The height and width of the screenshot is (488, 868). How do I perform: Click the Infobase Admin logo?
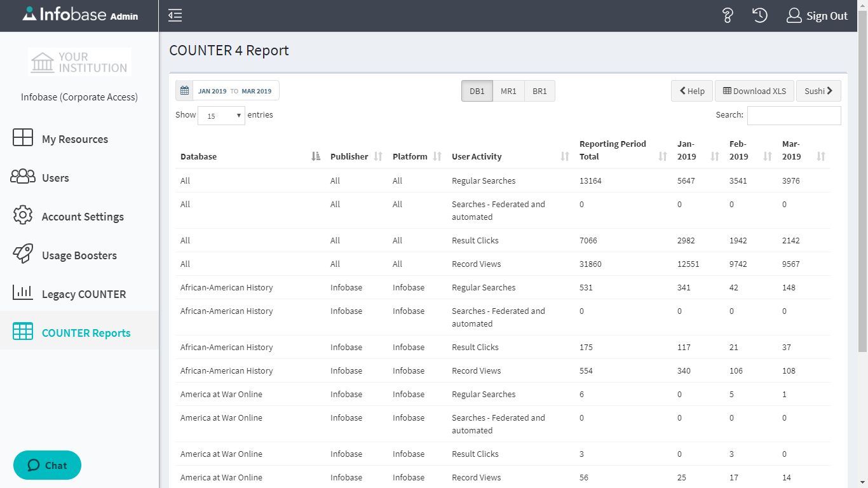(x=80, y=15)
